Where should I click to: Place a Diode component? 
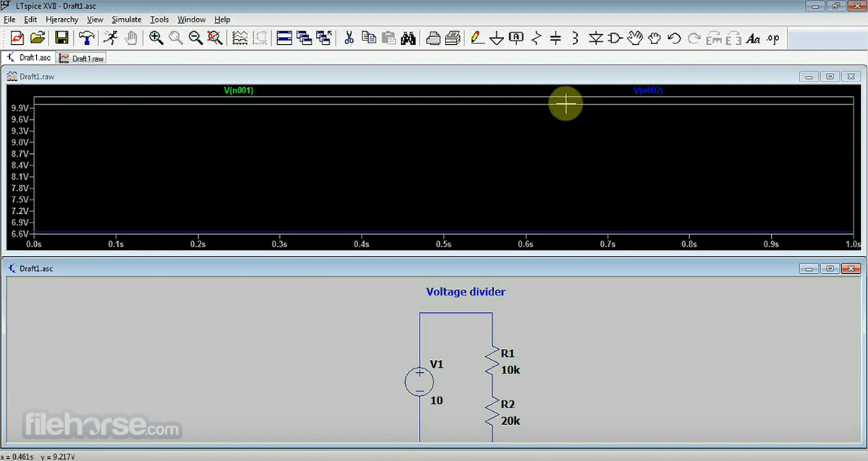(x=596, y=38)
